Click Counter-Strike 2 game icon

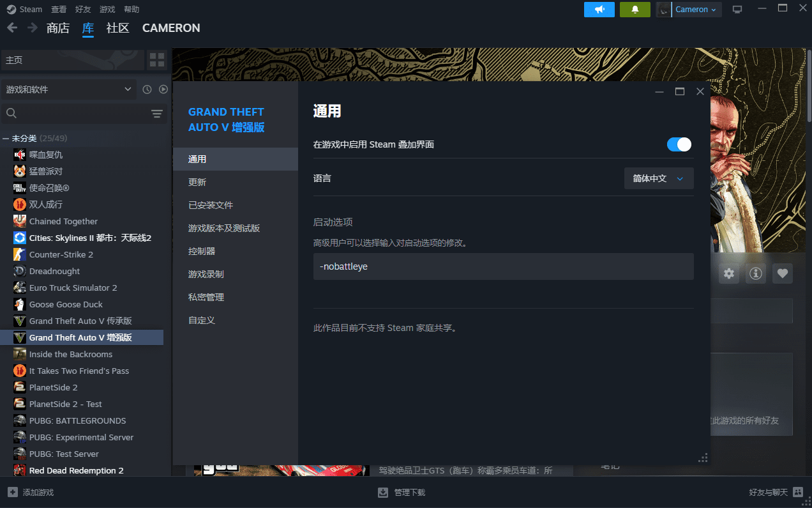pyautogui.click(x=19, y=254)
